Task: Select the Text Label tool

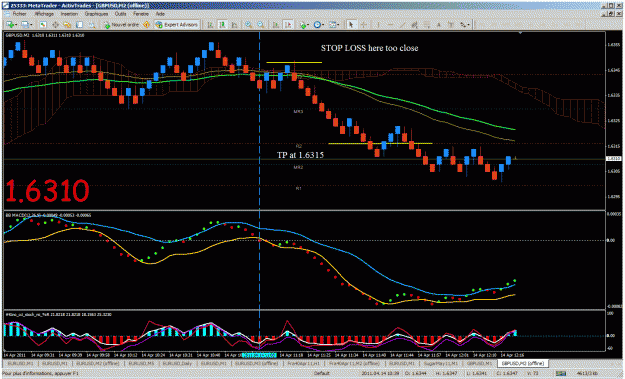Action: click(451, 25)
